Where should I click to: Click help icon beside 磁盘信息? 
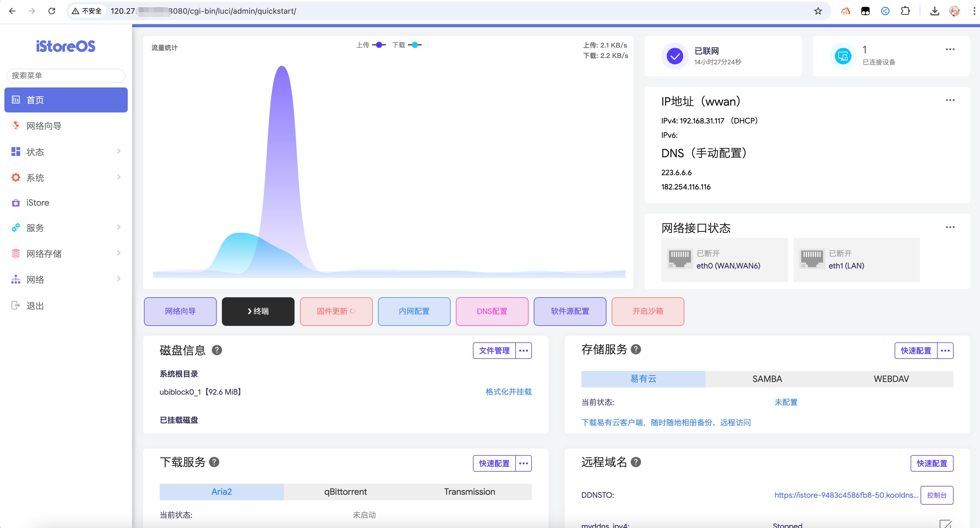217,350
